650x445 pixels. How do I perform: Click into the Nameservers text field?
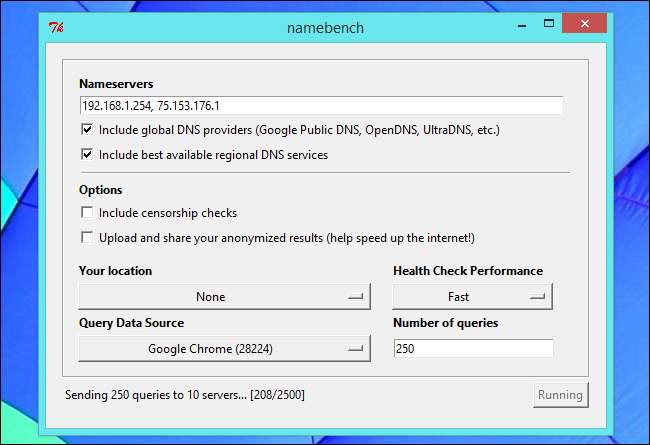[x=321, y=106]
